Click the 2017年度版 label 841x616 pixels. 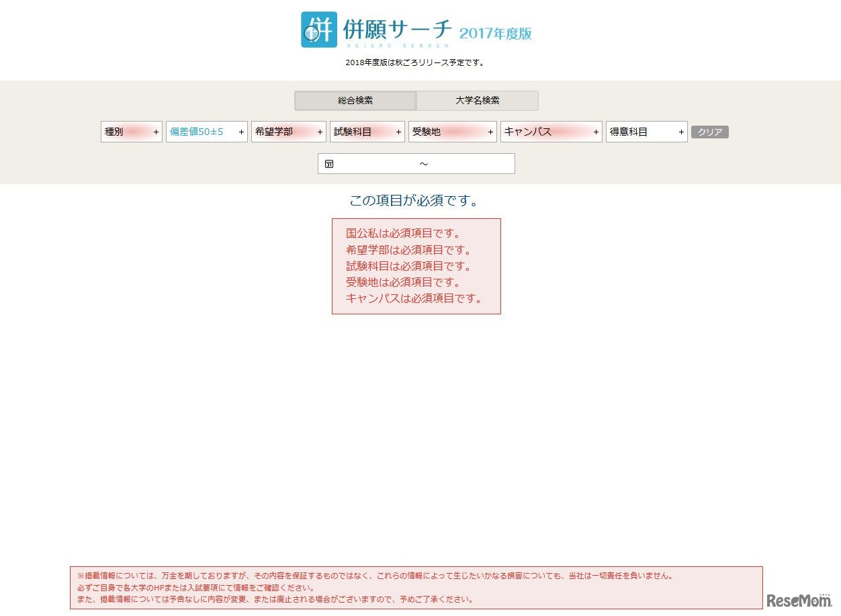(x=496, y=34)
